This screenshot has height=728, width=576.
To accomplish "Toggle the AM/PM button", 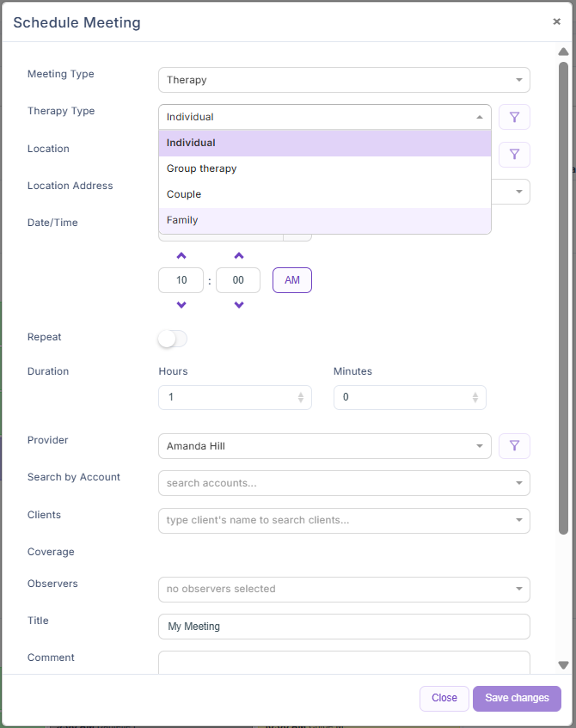I will coord(291,280).
